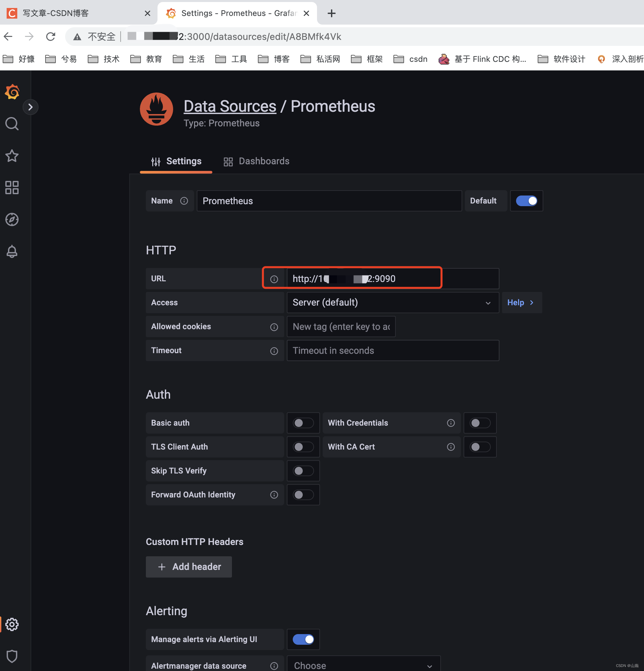Click the HTTP URL input field
Viewport: 644px width, 671px height.
click(x=393, y=279)
